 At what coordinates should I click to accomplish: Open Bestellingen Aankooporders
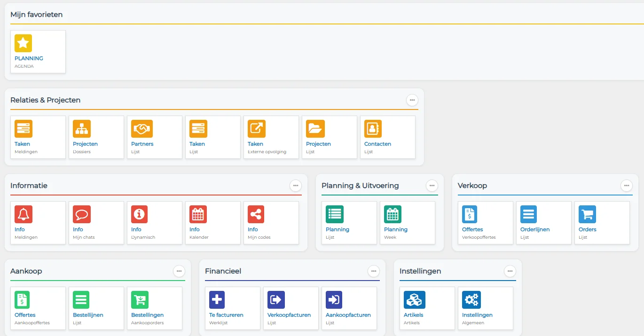tap(155, 308)
